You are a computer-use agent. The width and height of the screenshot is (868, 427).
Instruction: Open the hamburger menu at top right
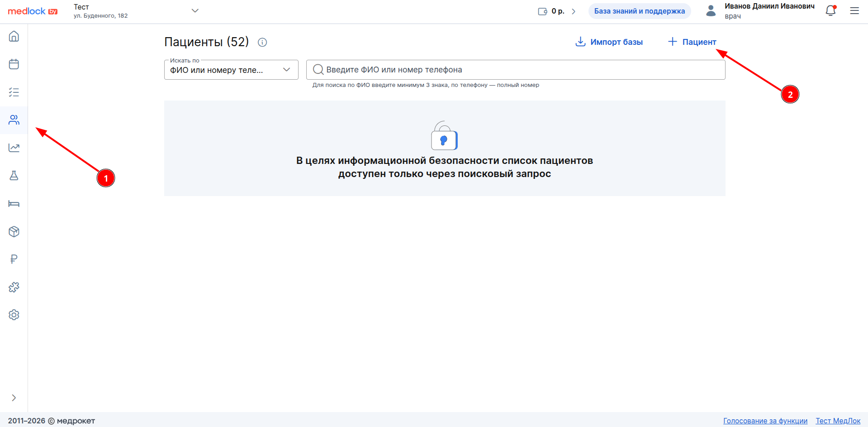point(854,11)
